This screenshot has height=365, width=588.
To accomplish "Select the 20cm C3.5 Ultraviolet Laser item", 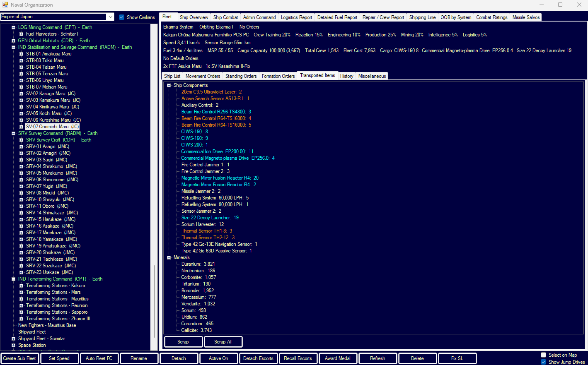I will [x=211, y=92].
